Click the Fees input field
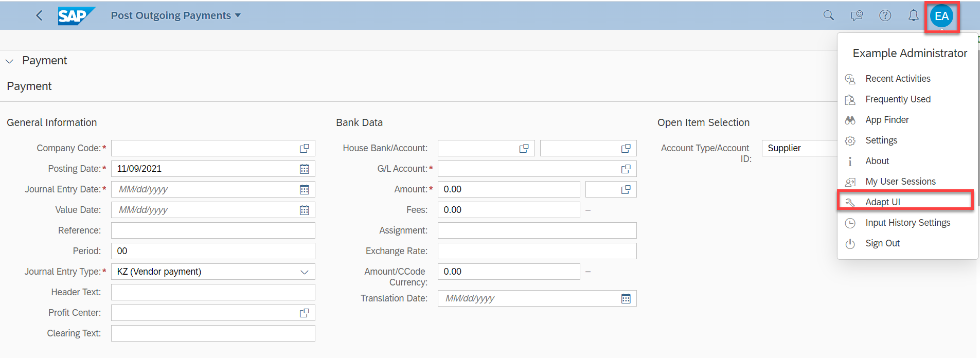Screen dimensions: 980x358 pyautogui.click(x=509, y=210)
